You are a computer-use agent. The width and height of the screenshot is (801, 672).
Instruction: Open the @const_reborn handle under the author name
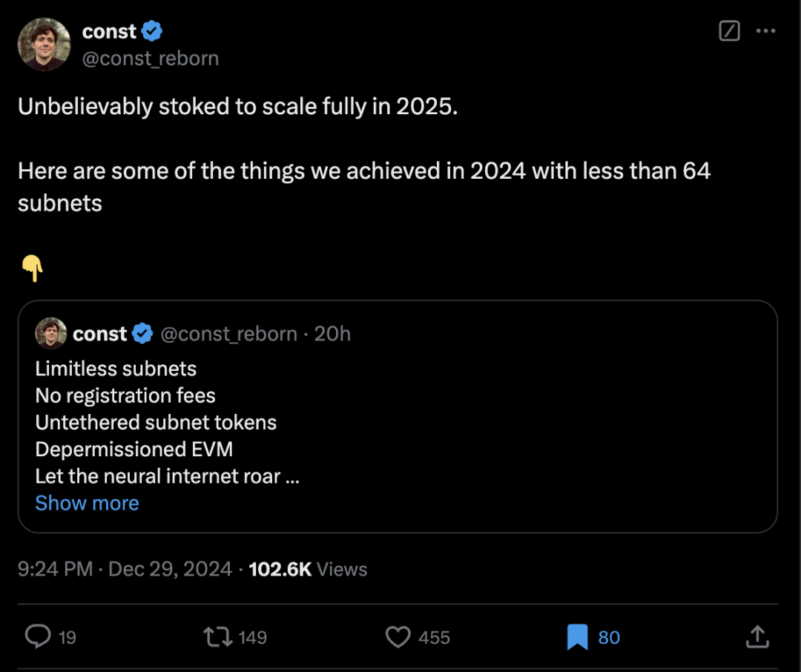pos(151,59)
